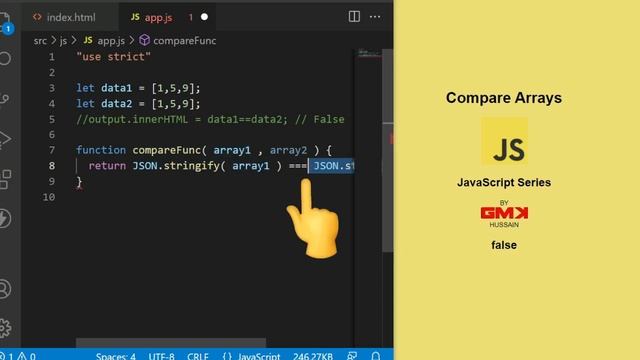Open the editor More Actions menu
The width and height of the screenshot is (640, 360).
(x=375, y=17)
